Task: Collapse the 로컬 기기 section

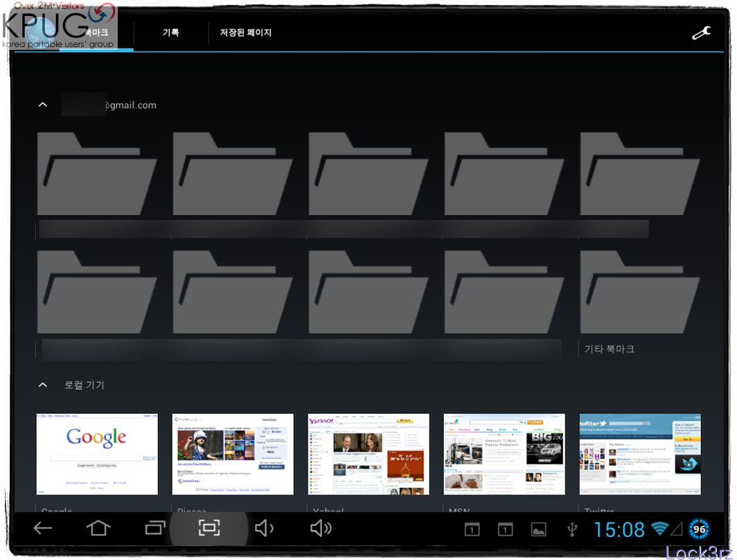Action: coord(43,385)
